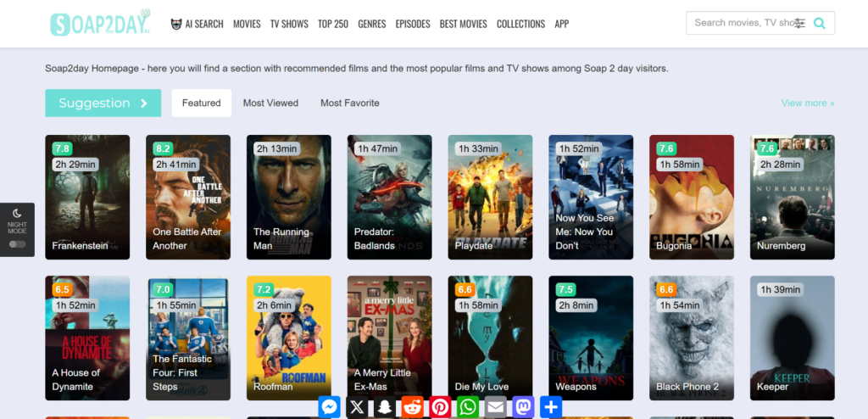
Task: Click the 7.2 rating badge on Roofman
Action: tap(264, 289)
